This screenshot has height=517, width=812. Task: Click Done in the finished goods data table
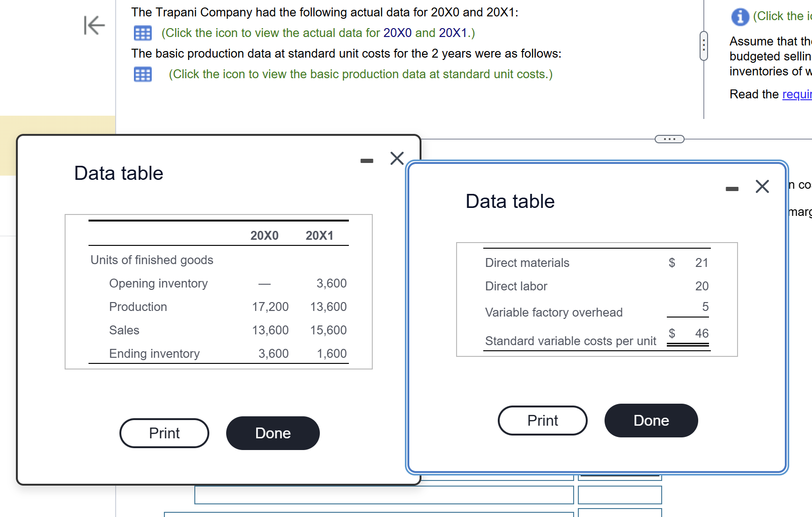(273, 433)
